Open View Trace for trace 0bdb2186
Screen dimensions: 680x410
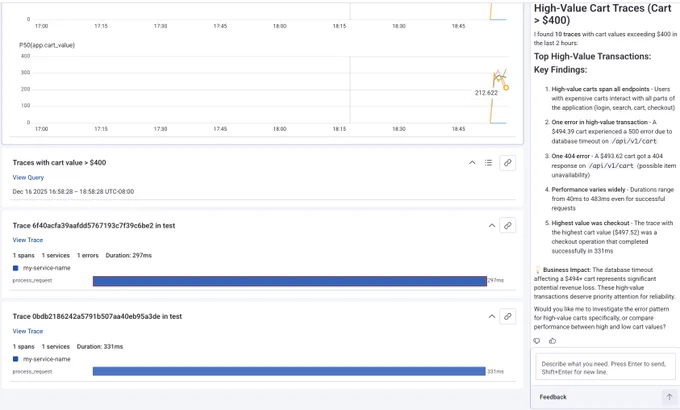click(28, 331)
